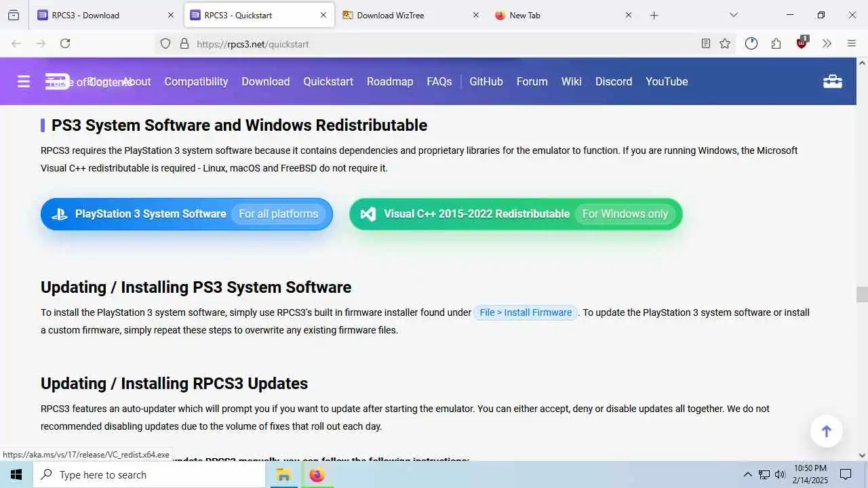The height and width of the screenshot is (488, 868).
Task: Click heading Updating / Installing PS3 System Software
Action: pos(196,287)
